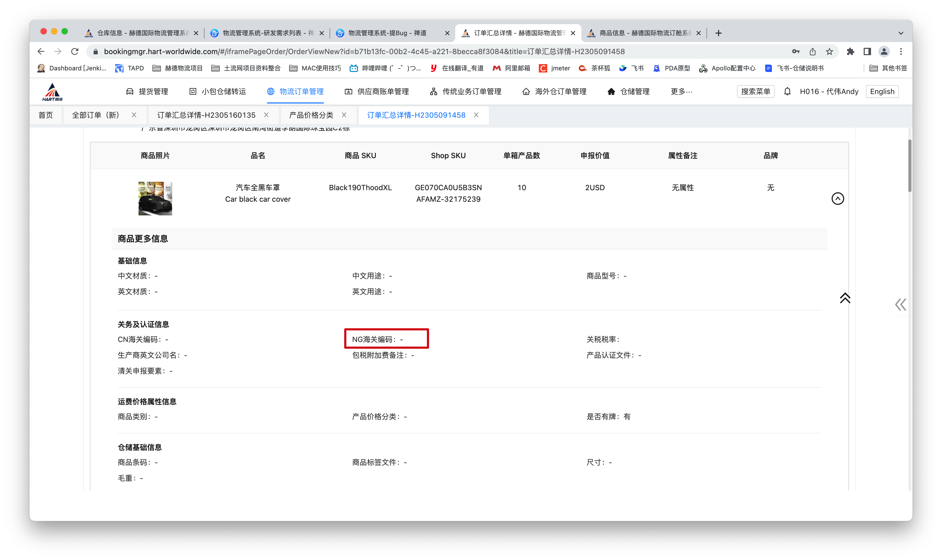
Task: Click the 搜索菜单 button
Action: (755, 91)
